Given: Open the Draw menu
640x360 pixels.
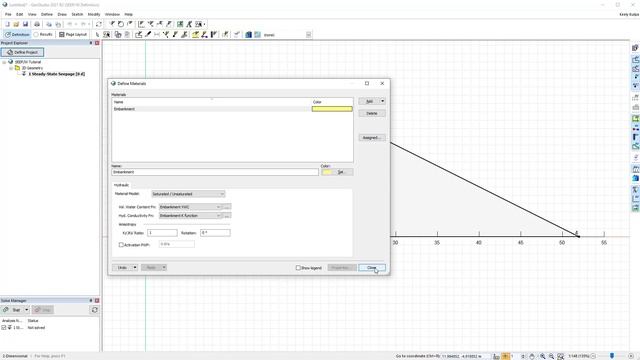Looking at the screenshot, I should click(x=62, y=14).
